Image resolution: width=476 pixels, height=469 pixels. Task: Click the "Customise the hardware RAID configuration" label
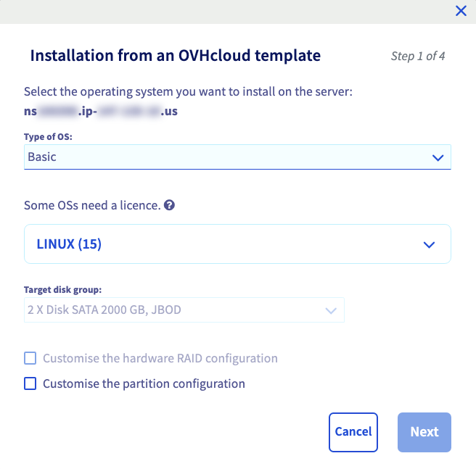pyautogui.click(x=160, y=358)
